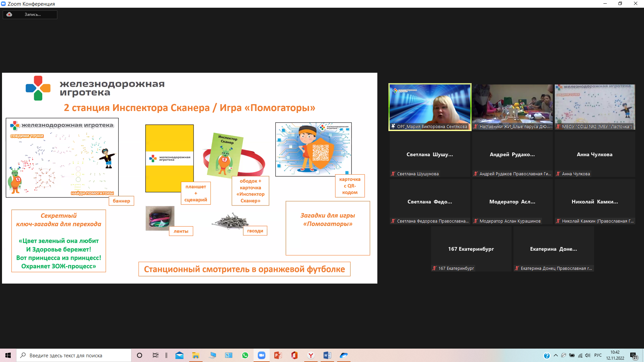
Task: Click the pin icon on Мария Викторовна's tile
Action: 393,126
